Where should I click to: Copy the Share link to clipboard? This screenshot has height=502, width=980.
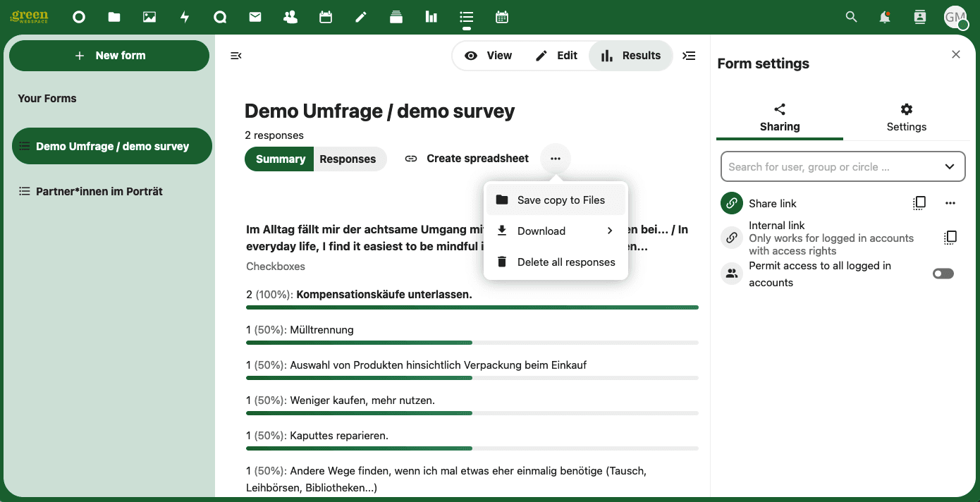[919, 203]
